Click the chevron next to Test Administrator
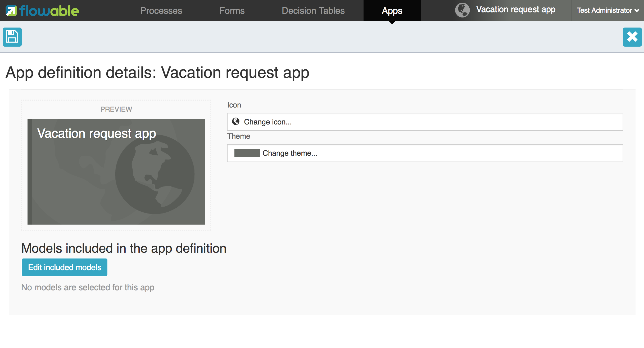Screen dimensions: 644x348 point(637,11)
